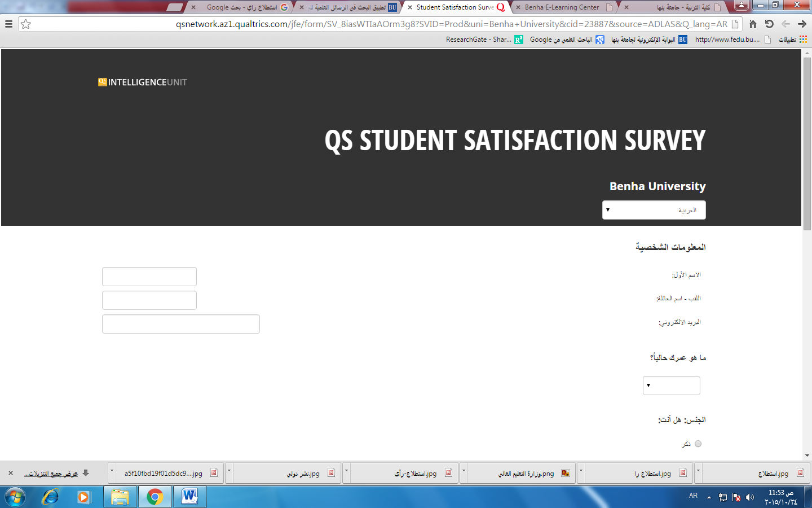Show hidden system tray icons
Viewport: 812px width, 508px height.
coord(709,497)
